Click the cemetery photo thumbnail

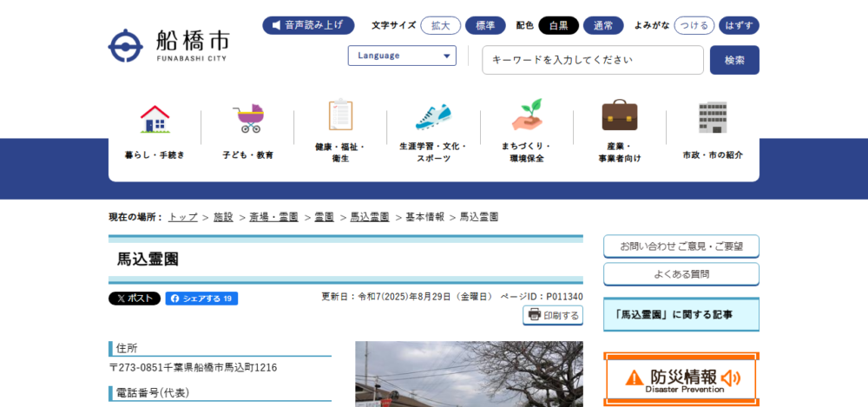[469, 374]
